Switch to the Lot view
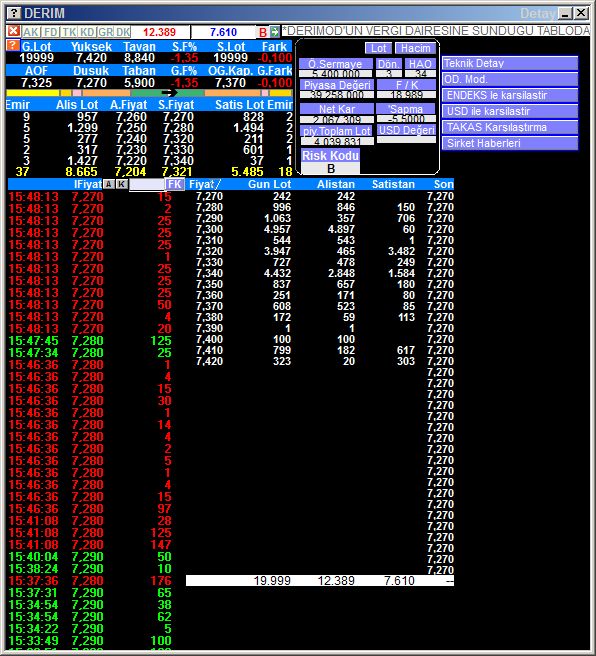This screenshot has height=656, width=596. (x=379, y=48)
